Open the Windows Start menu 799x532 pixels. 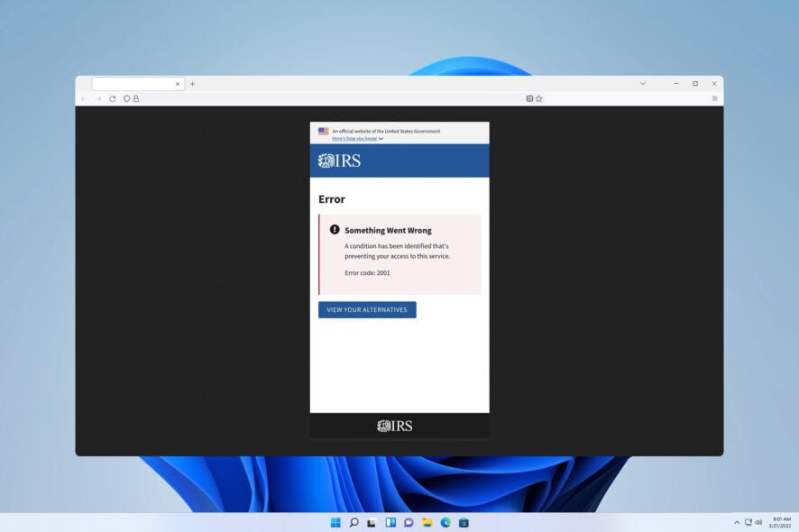click(335, 522)
